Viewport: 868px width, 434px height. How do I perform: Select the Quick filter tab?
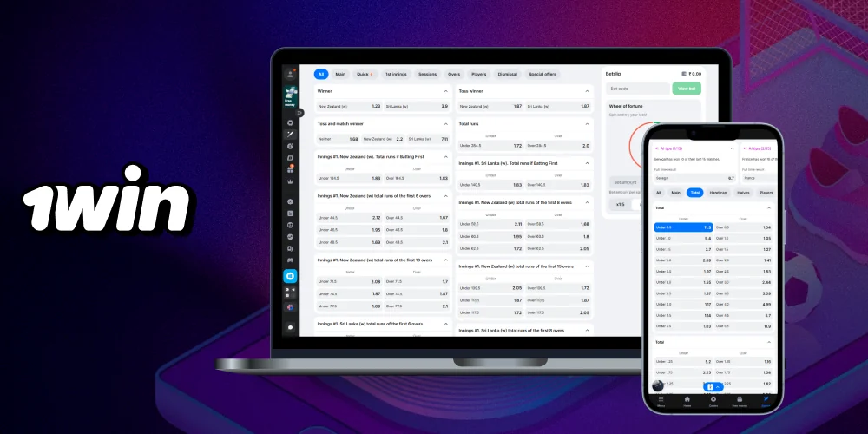point(365,74)
